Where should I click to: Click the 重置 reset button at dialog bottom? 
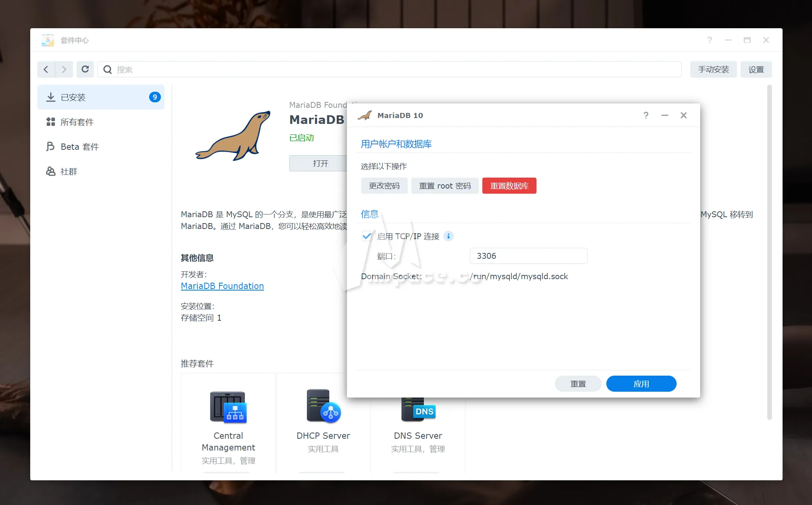coord(578,384)
